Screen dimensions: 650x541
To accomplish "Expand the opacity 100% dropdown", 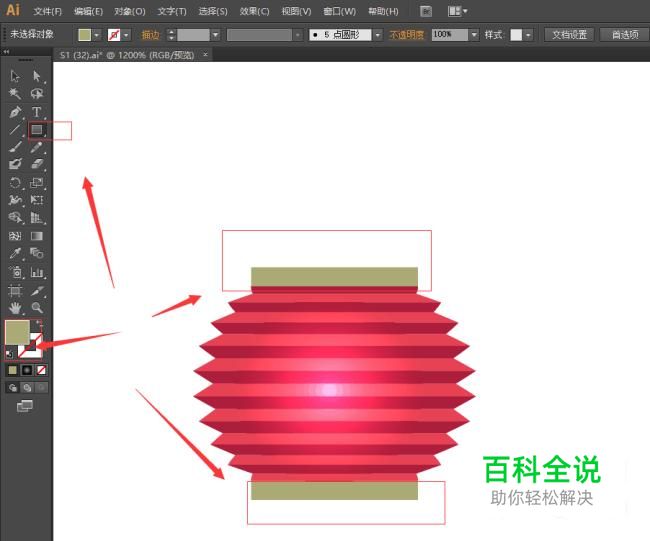I will [474, 35].
